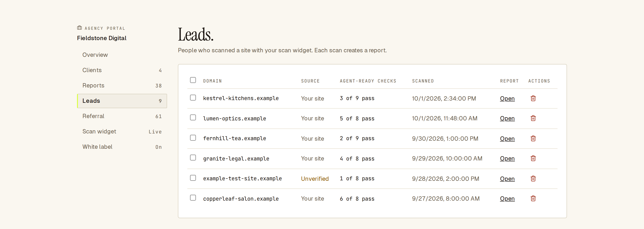The image size is (644, 229).
Task: Click the Unverified source label
Action: (x=315, y=179)
